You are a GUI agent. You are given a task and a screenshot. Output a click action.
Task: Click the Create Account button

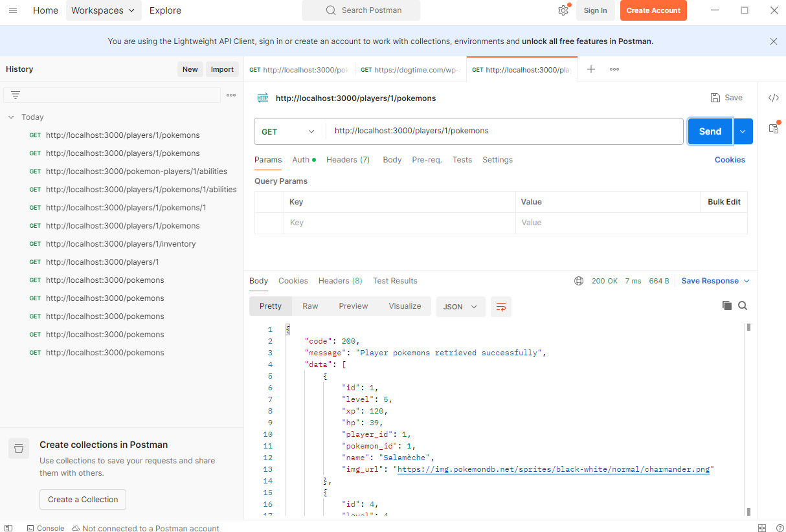653,10
